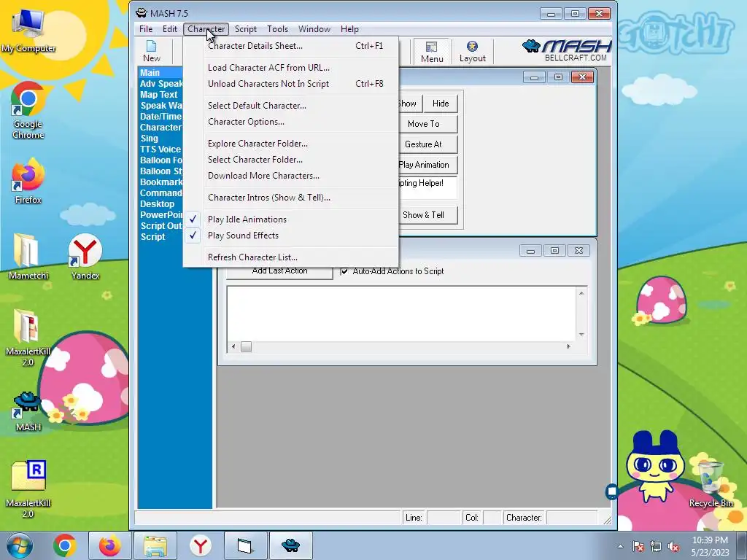The height and width of the screenshot is (560, 747).
Task: Open the Edit menu
Action: click(x=169, y=29)
